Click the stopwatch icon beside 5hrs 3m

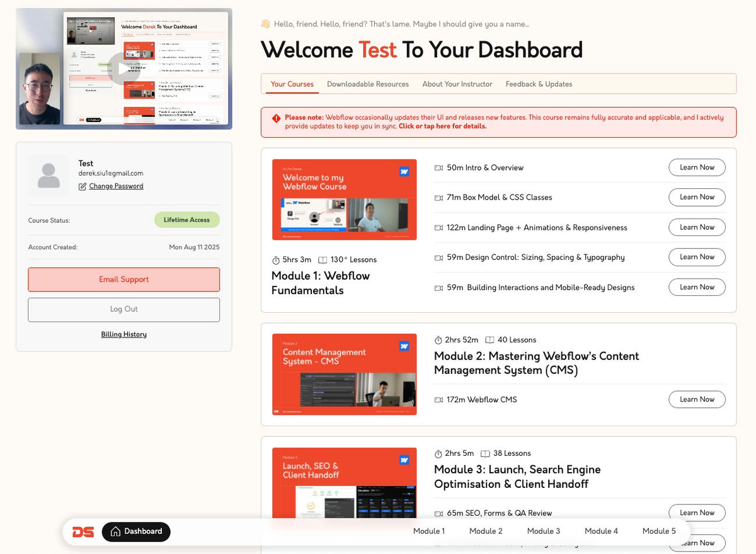(x=276, y=260)
